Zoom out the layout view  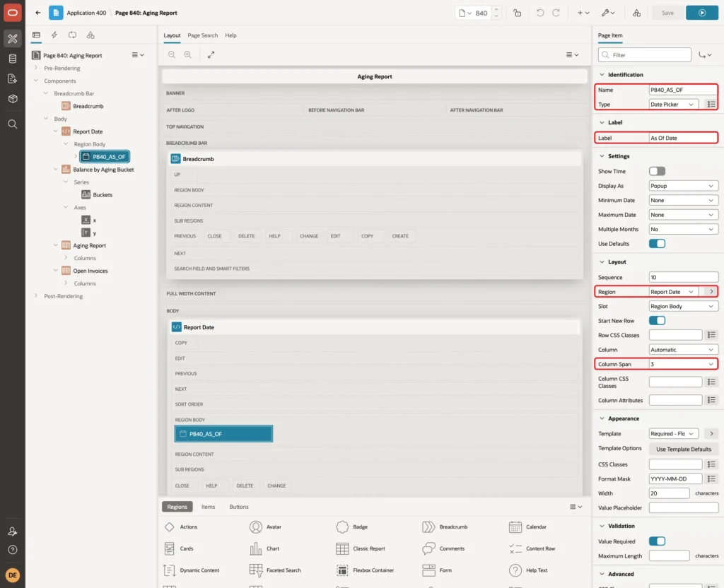point(172,55)
